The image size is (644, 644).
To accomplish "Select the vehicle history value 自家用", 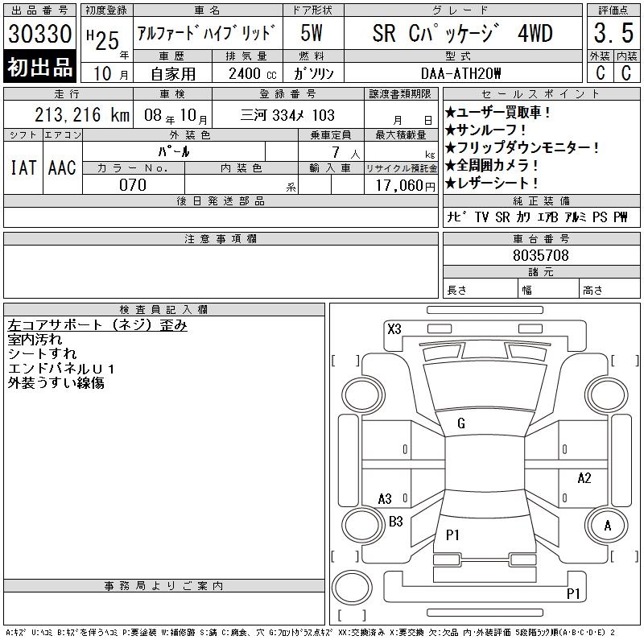I will click(173, 74).
